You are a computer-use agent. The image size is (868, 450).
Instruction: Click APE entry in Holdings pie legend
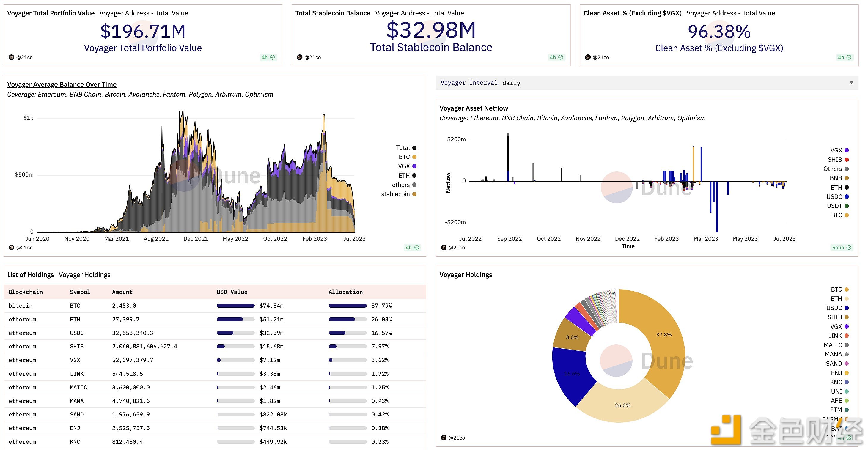coord(839,400)
